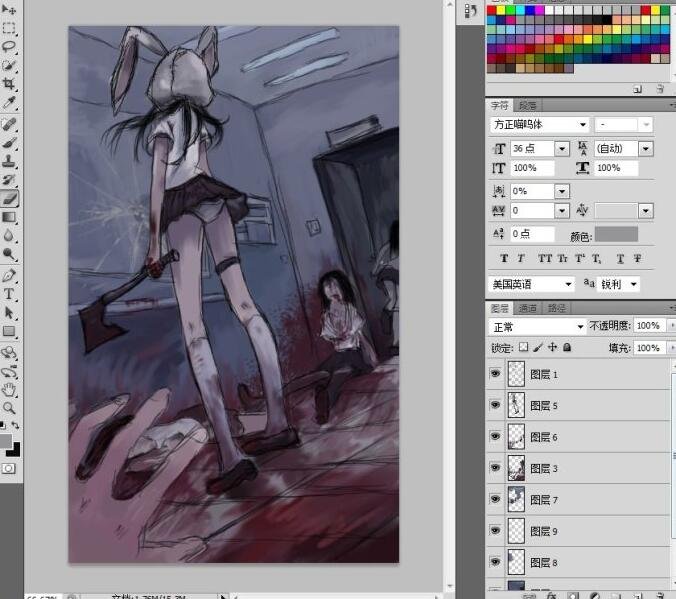The width and height of the screenshot is (676, 599).
Task: Select 图层 3 layer thumbnail
Action: click(516, 468)
